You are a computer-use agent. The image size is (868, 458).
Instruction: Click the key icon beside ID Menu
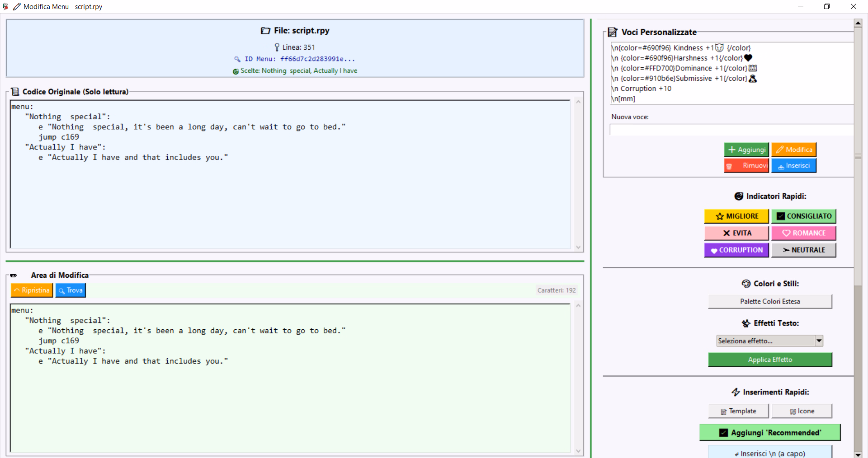[x=237, y=59]
